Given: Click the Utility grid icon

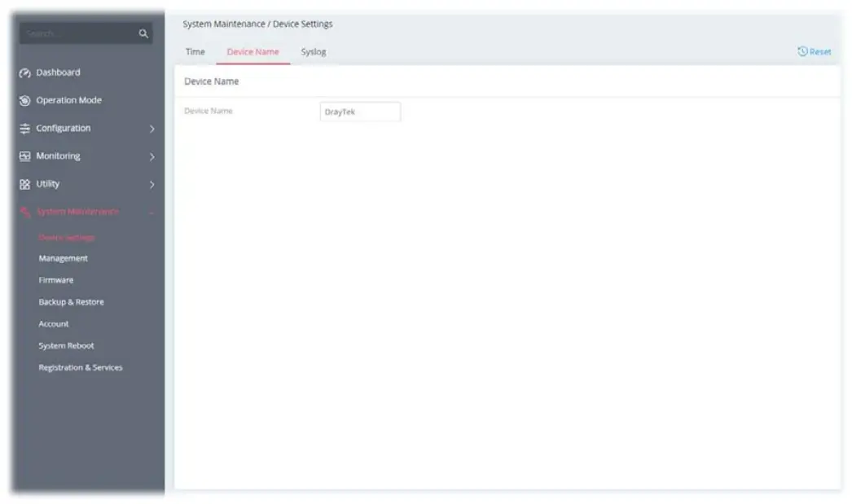Looking at the screenshot, I should tap(25, 184).
